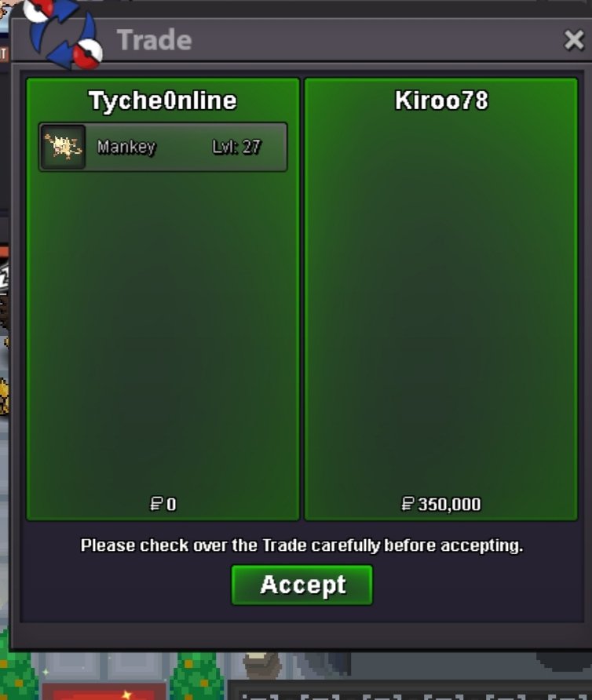Click the Mankey name label
Screen dimensions: 592x700
(x=126, y=147)
